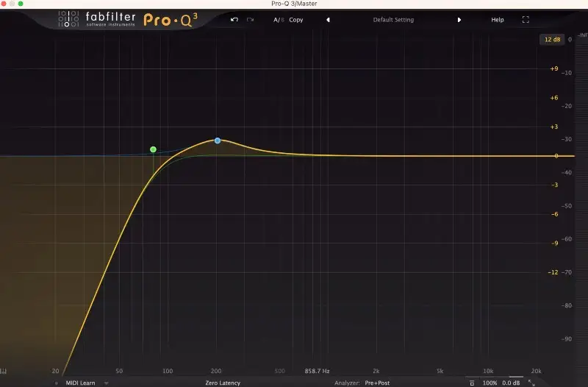Click the piano display icon at bottom left

coord(4,372)
